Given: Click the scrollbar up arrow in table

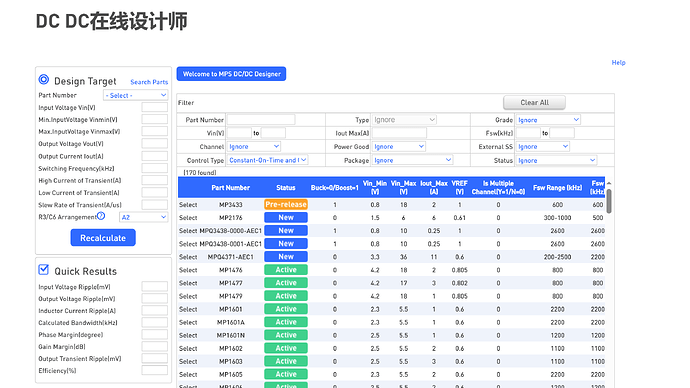Looking at the screenshot, I should tap(609, 183).
